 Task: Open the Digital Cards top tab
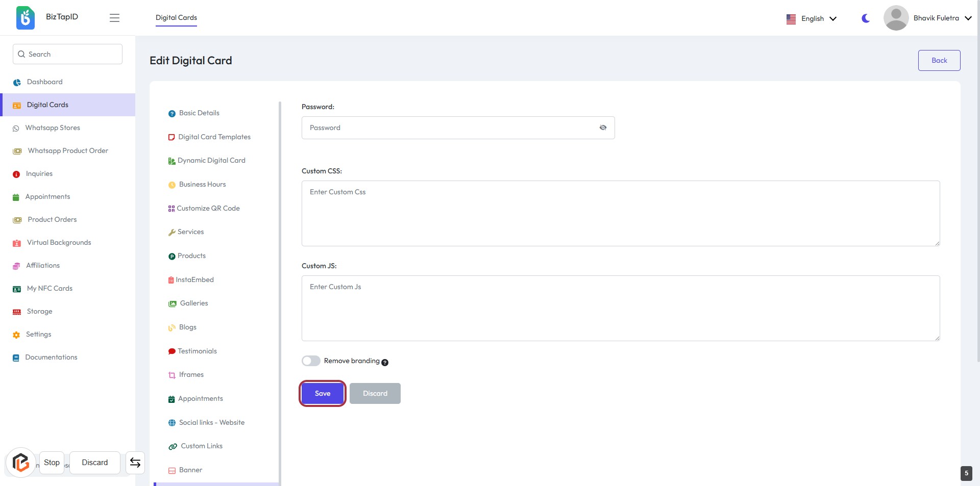(x=176, y=17)
